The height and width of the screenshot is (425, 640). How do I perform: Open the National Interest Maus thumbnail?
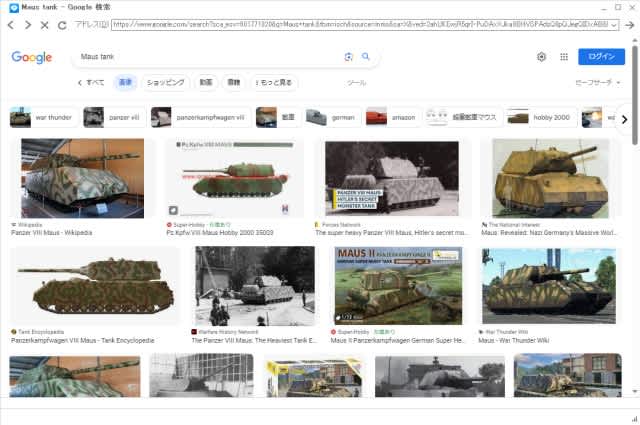(x=551, y=178)
